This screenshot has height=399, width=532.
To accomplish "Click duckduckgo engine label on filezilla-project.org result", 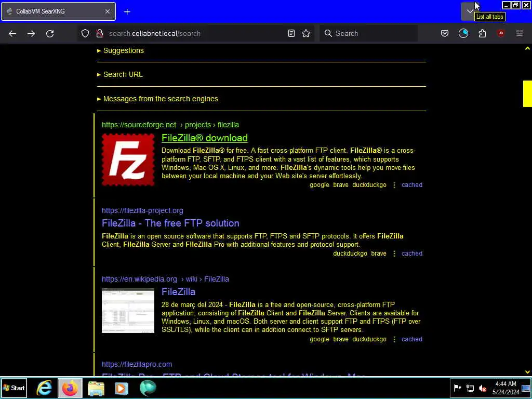I will coord(350,254).
